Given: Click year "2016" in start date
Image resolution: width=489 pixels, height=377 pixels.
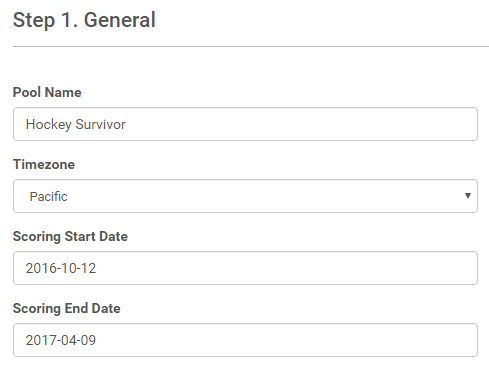Looking at the screenshot, I should (x=39, y=268).
